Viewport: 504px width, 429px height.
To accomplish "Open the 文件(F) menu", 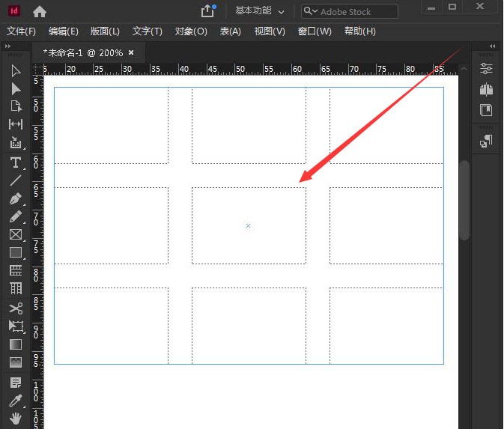I will (21, 31).
